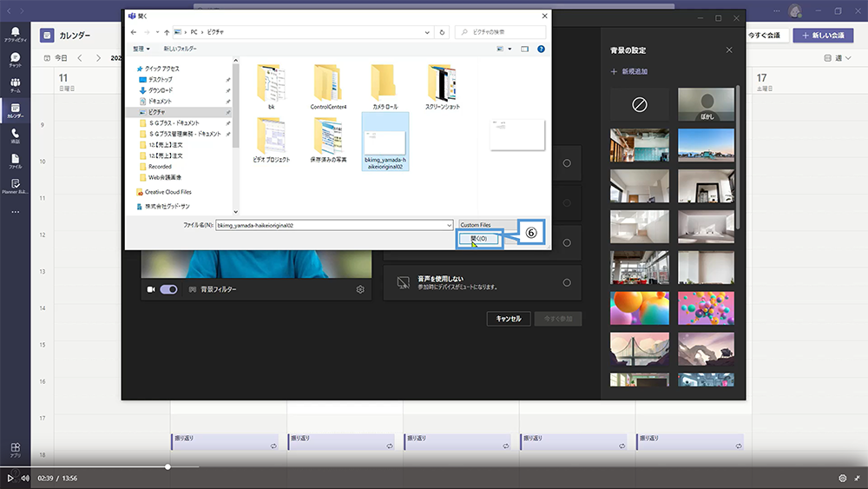Open Teams title bar more options ellipsis
Image resolution: width=868 pixels, height=489 pixels.
click(776, 10)
